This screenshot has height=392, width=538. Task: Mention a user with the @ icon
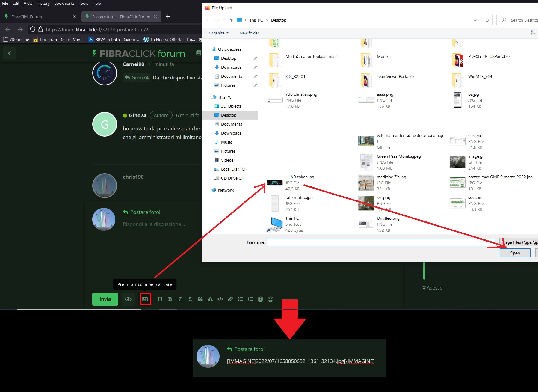pyautogui.click(x=260, y=299)
